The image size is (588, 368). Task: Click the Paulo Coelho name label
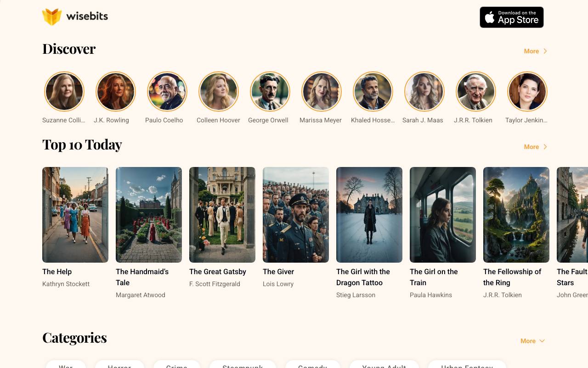tap(164, 120)
